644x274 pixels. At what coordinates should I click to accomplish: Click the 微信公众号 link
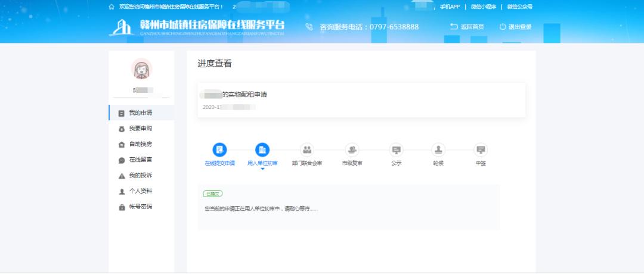(x=519, y=7)
